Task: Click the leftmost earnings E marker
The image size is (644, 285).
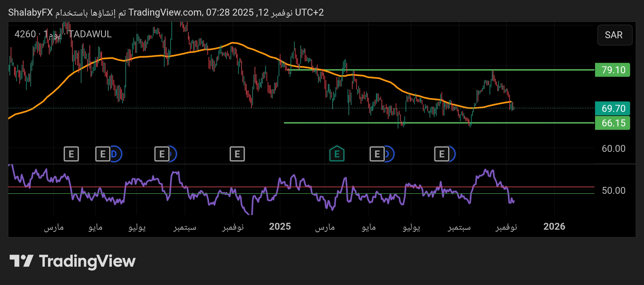Action: coord(71,154)
